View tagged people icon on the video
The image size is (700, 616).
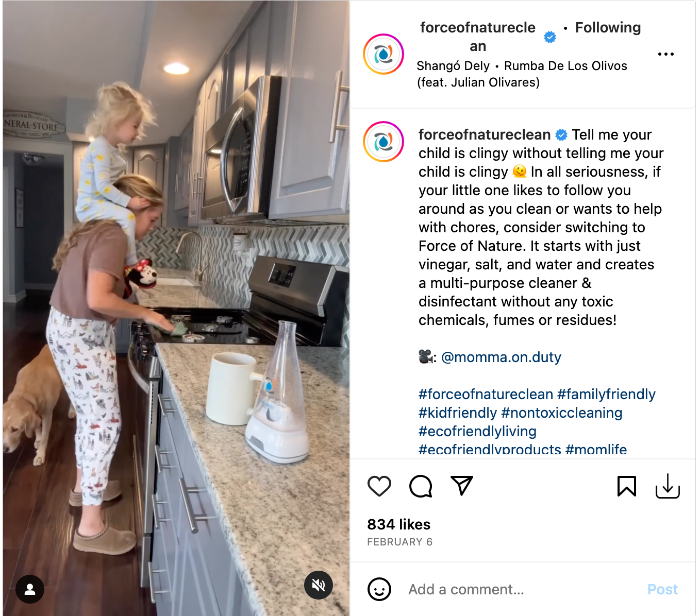(x=30, y=589)
